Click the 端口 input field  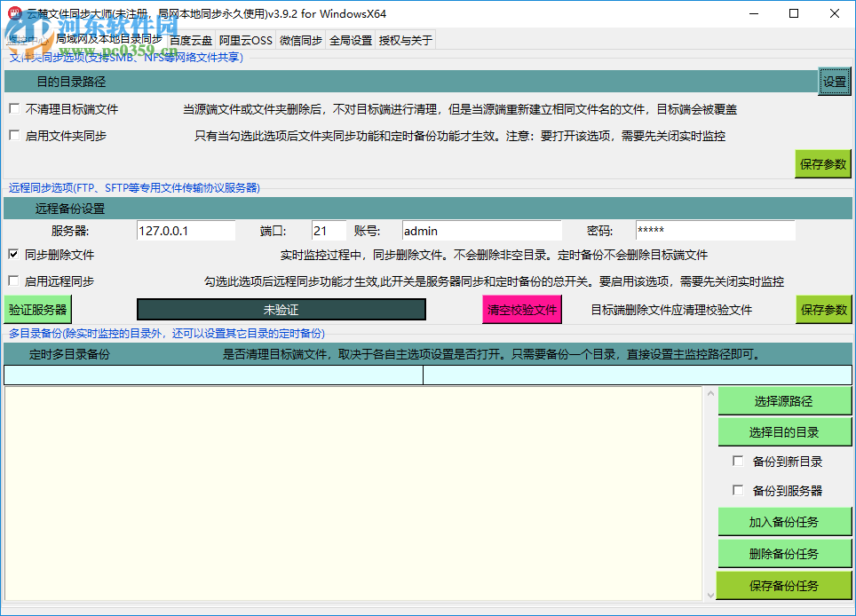329,231
